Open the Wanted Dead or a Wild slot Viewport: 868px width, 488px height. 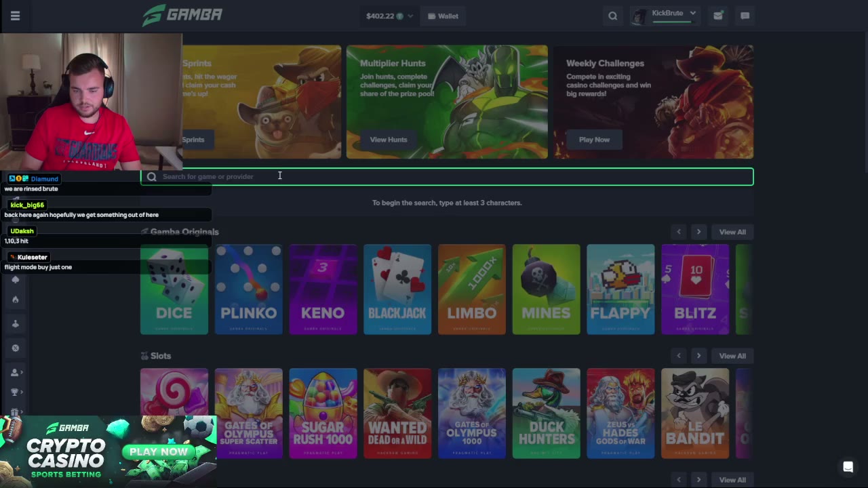click(397, 413)
